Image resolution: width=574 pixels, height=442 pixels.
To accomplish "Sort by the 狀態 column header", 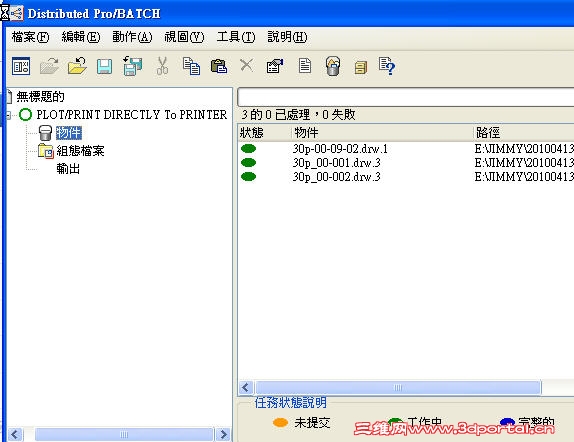I will click(264, 133).
